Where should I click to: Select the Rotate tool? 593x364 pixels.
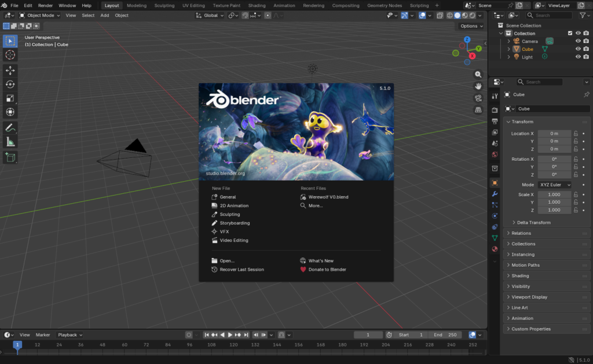click(10, 84)
